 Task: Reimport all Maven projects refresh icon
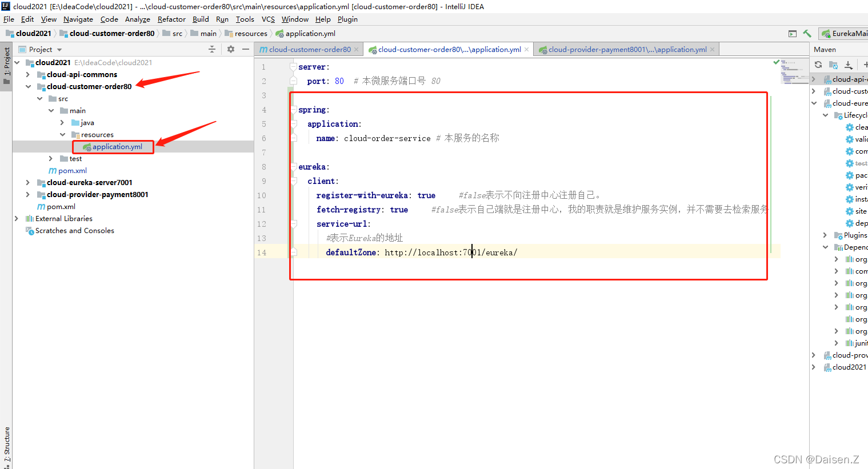(818, 65)
